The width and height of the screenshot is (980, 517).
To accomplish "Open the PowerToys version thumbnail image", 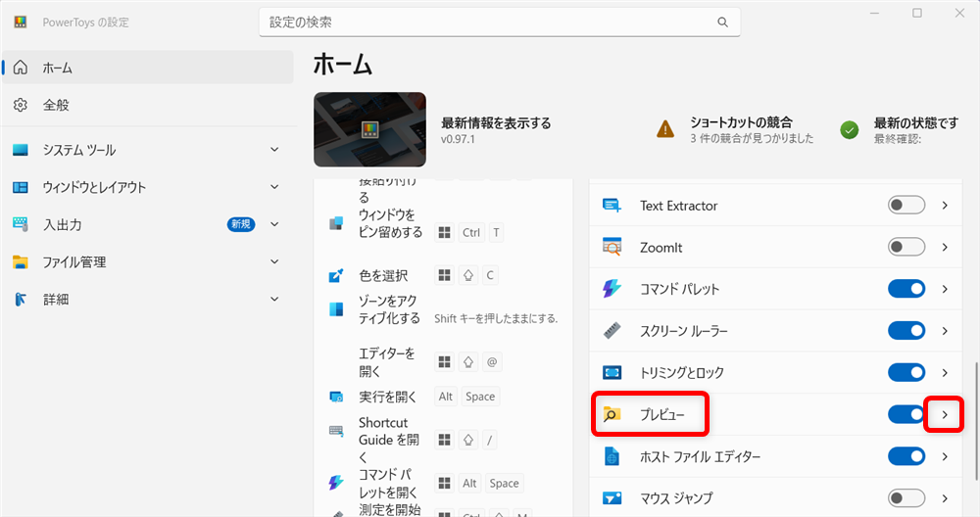I will point(370,130).
